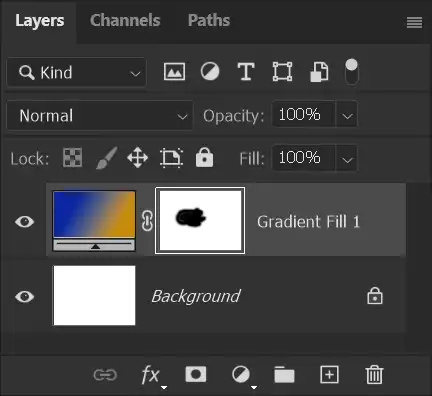Image resolution: width=432 pixels, height=396 pixels.
Task: Filter for pixel layers
Action: [174, 72]
